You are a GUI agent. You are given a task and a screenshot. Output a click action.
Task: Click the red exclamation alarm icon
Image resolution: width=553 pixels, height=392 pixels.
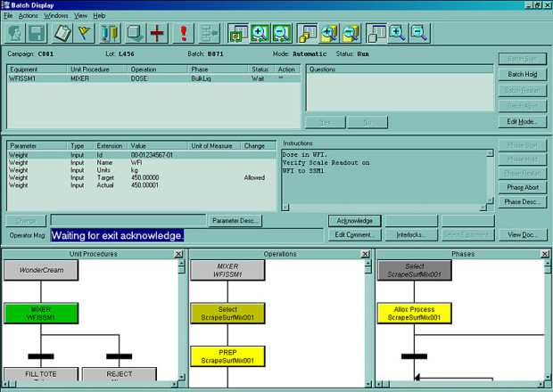(183, 34)
